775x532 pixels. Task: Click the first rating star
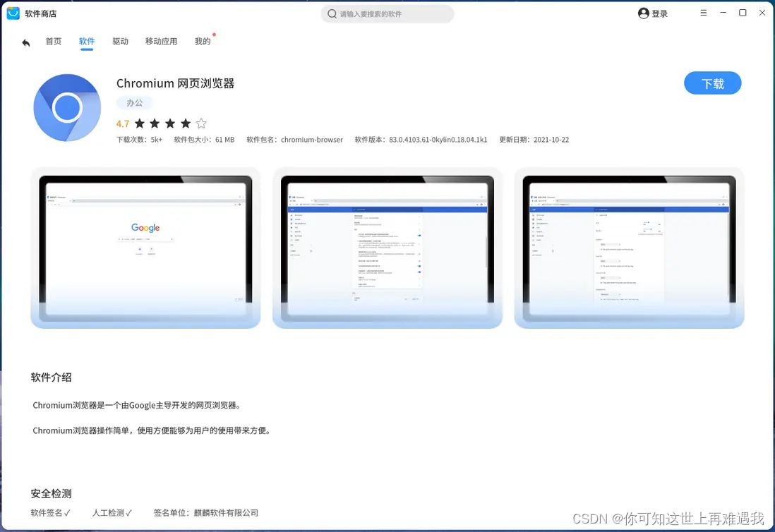click(140, 123)
